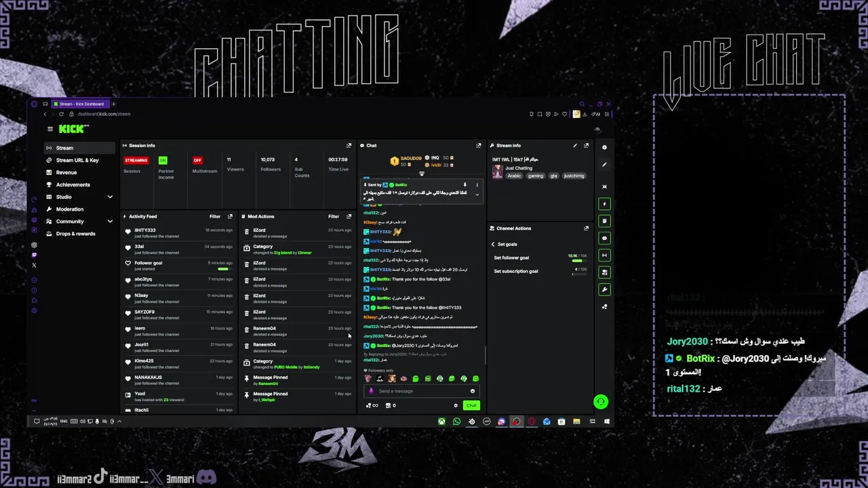Select SAYZOF9 follow activity entry

click(x=179, y=314)
